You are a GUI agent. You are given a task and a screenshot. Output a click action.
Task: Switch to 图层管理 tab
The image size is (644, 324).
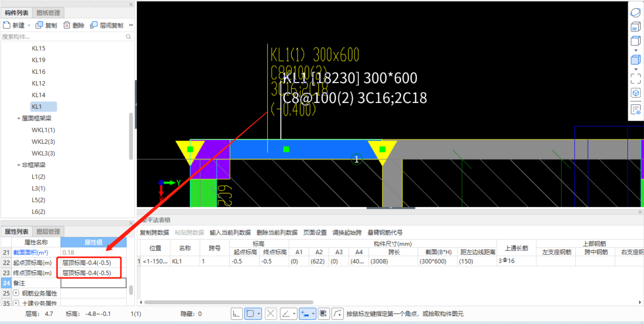tap(48, 231)
